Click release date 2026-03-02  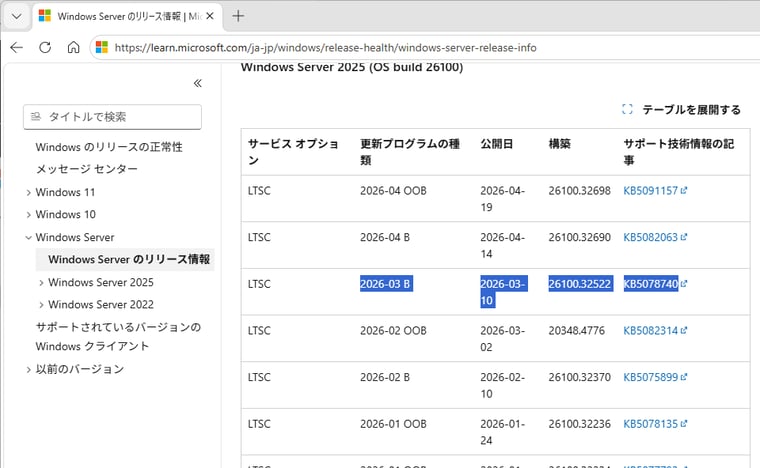503,339
